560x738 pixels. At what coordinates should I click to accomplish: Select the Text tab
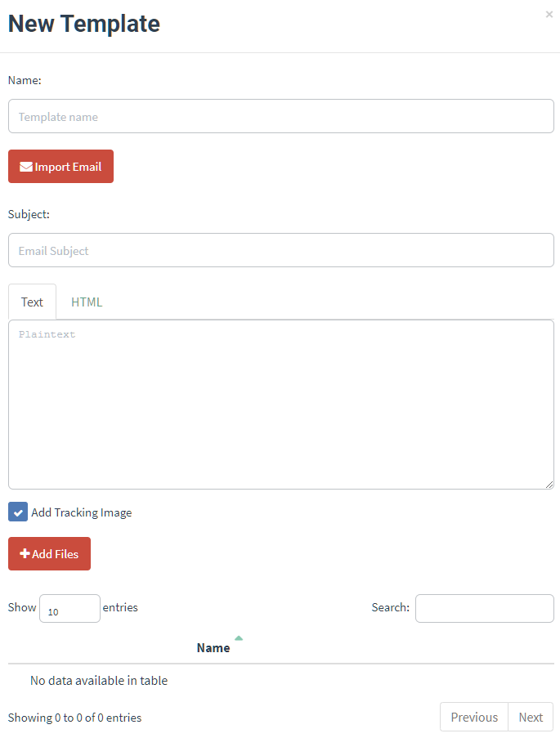pyautogui.click(x=32, y=302)
